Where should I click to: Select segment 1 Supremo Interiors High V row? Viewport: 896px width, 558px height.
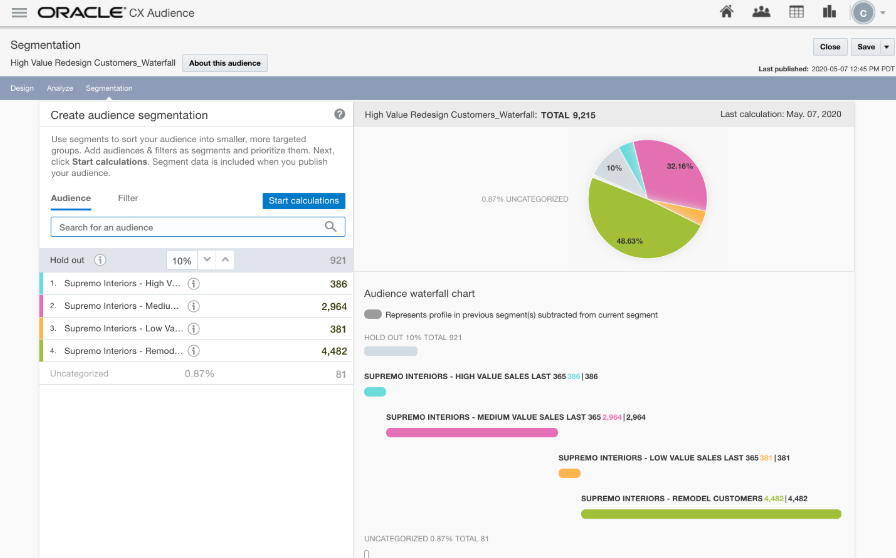(195, 284)
